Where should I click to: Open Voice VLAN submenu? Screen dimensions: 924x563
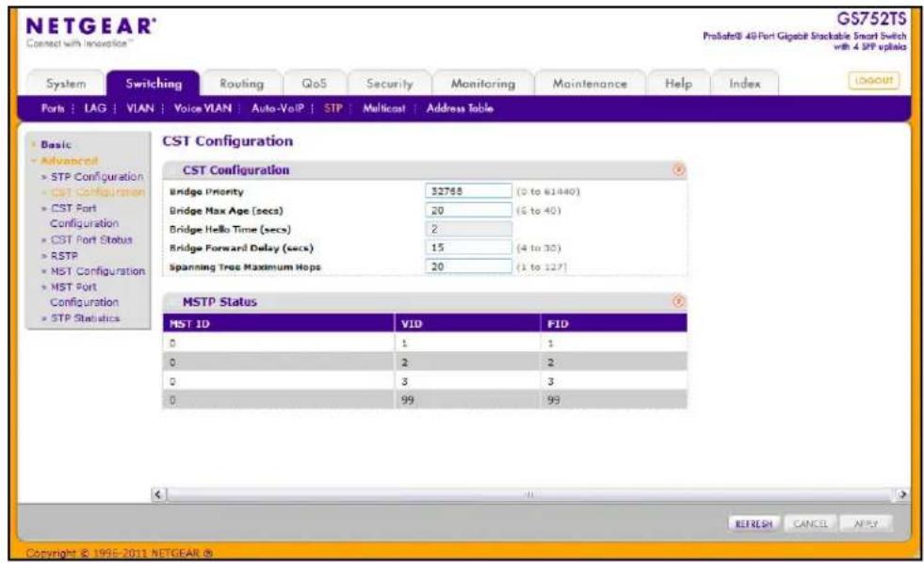pos(203,108)
